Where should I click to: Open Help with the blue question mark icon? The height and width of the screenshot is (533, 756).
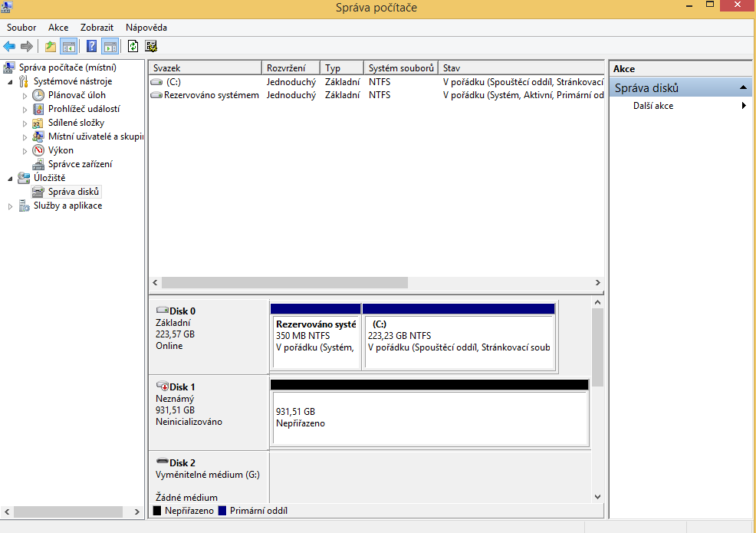click(92, 46)
